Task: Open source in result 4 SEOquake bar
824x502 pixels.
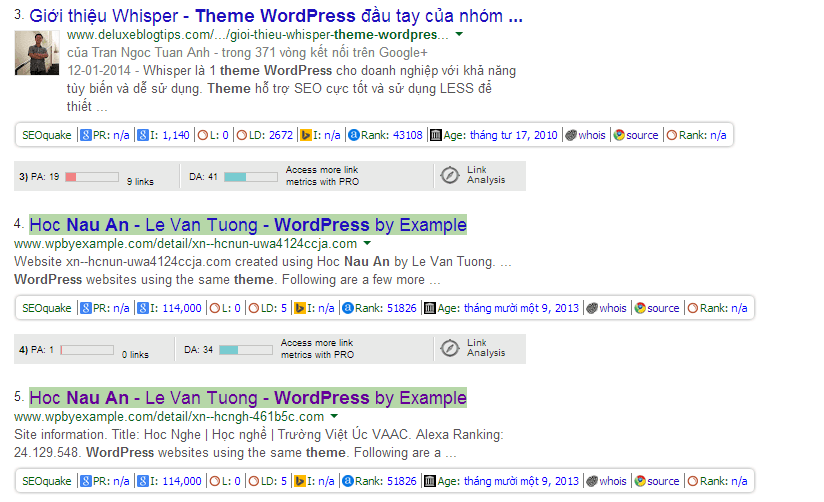Action: click(x=663, y=308)
